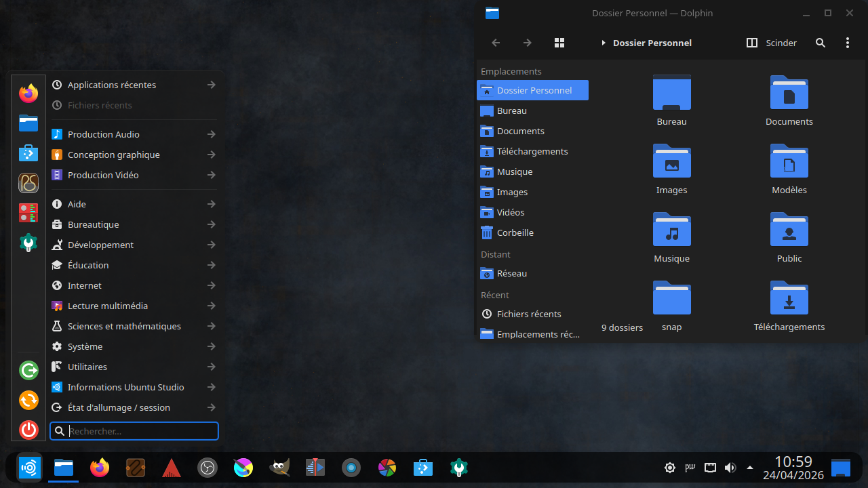The width and height of the screenshot is (868, 488).
Task: Click the Dolphin search magnifier icon
Action: (x=820, y=43)
